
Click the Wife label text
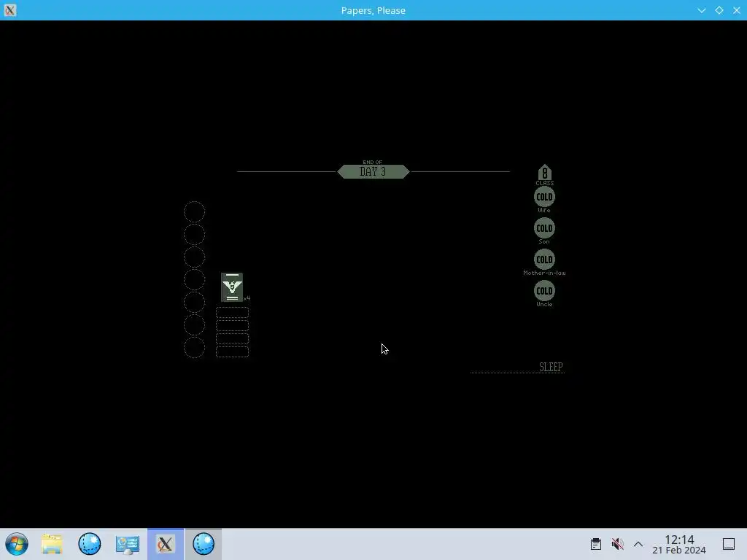tap(544, 210)
